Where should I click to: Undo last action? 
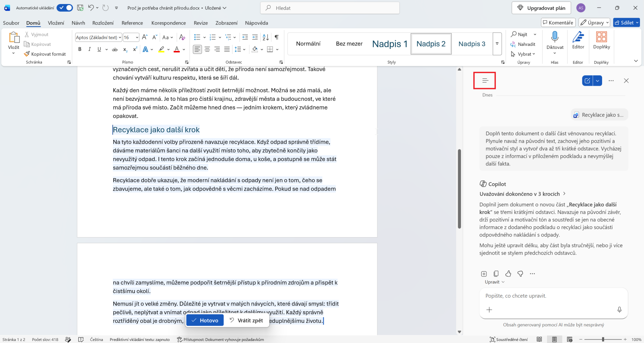(x=91, y=8)
